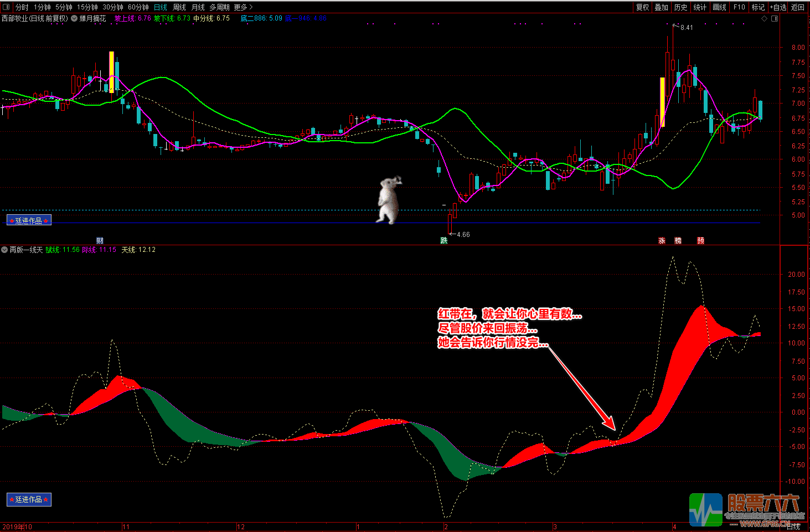
Task: Switch to the 周线 weekly tab
Action: [179, 7]
